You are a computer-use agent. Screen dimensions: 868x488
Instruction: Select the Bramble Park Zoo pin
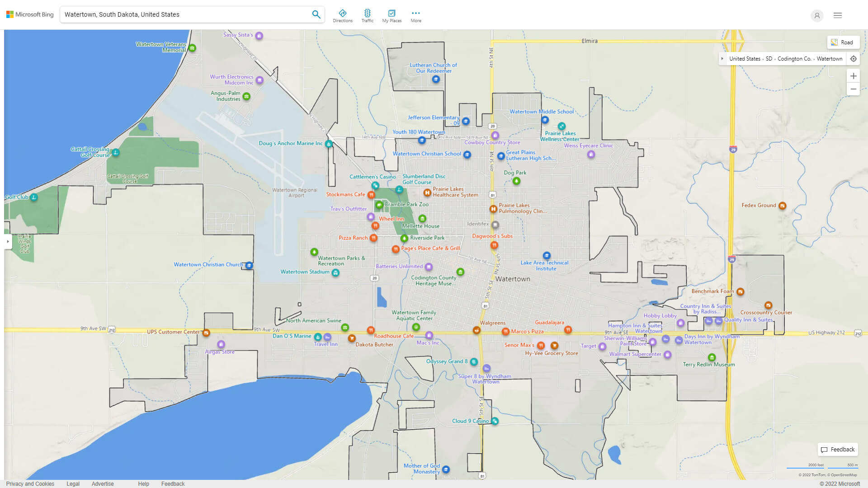point(380,205)
